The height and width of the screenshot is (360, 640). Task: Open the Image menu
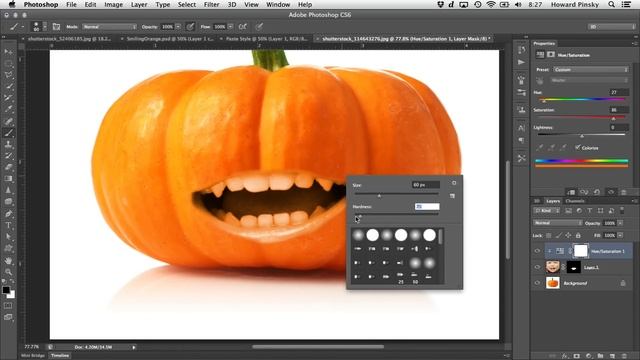[113, 4]
